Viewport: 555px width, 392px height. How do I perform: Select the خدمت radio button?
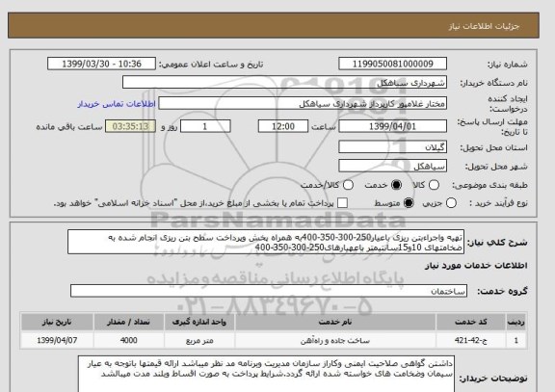(396, 185)
